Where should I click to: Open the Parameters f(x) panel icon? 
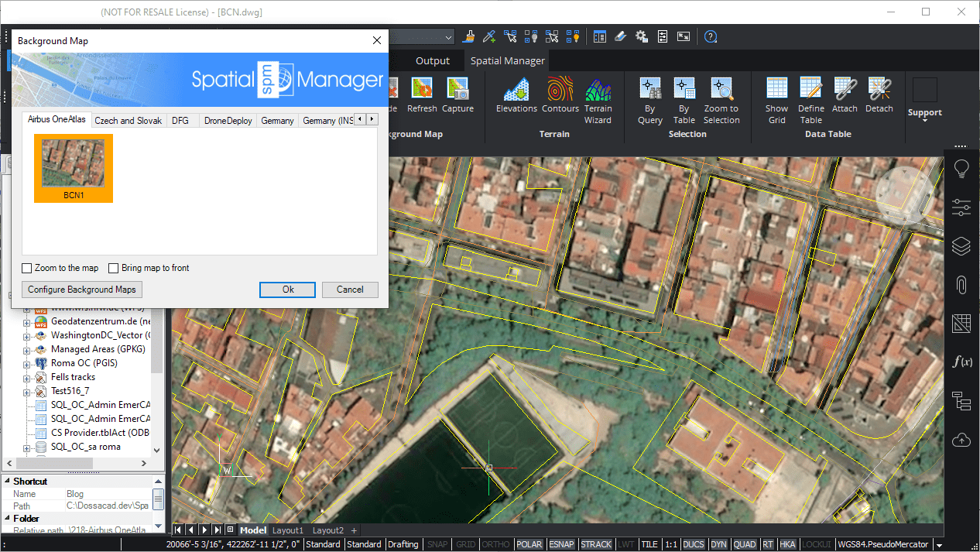961,362
